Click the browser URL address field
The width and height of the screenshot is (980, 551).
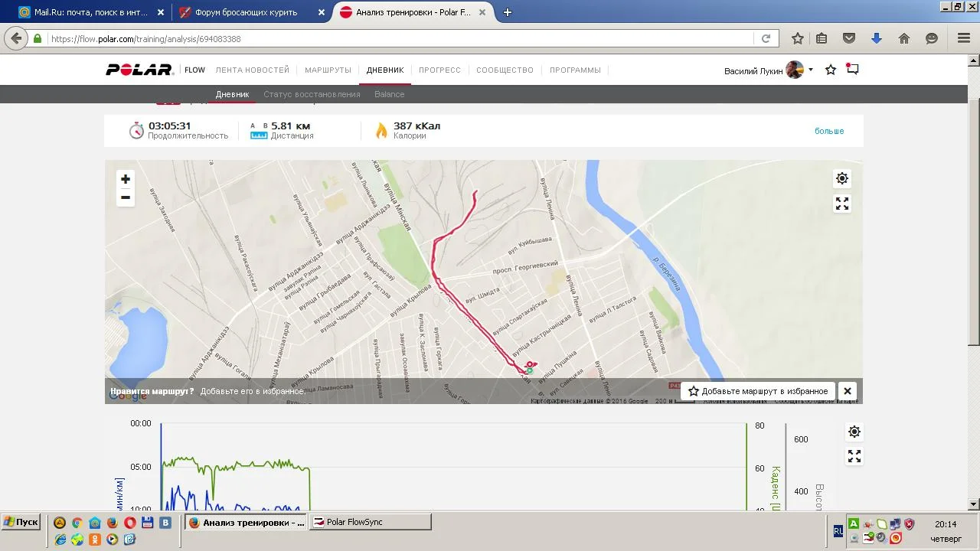point(398,38)
